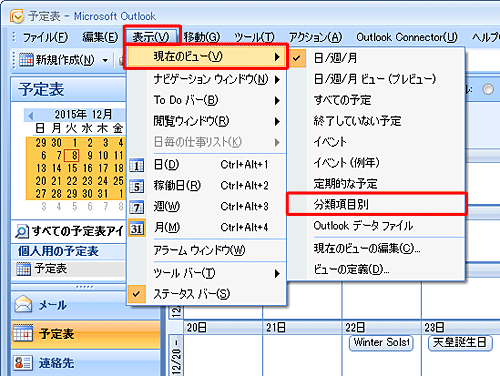The width and height of the screenshot is (500, 376).
Task: Select the 月(M) month view icon
Action: point(137,228)
